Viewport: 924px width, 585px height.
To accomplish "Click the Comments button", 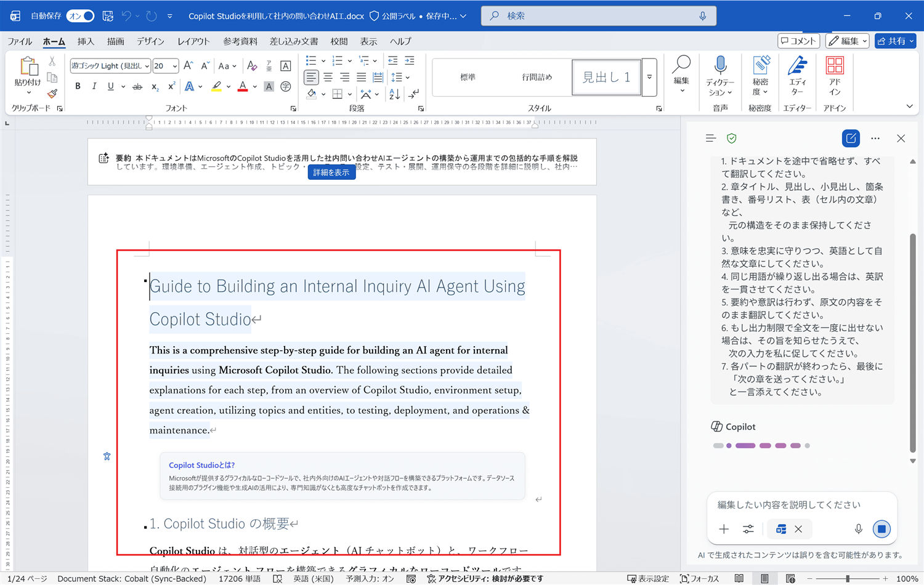I will coord(798,41).
